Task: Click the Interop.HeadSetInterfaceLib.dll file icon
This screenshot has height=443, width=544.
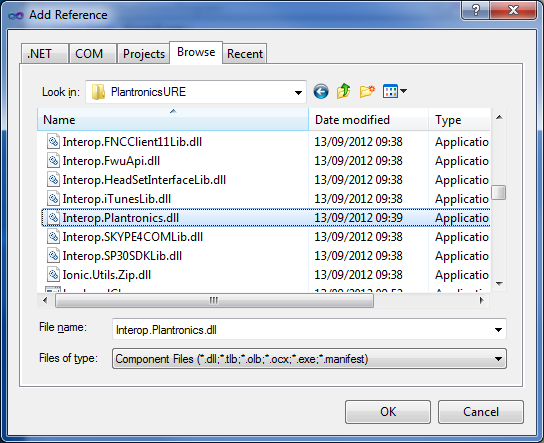Action: tap(53, 180)
